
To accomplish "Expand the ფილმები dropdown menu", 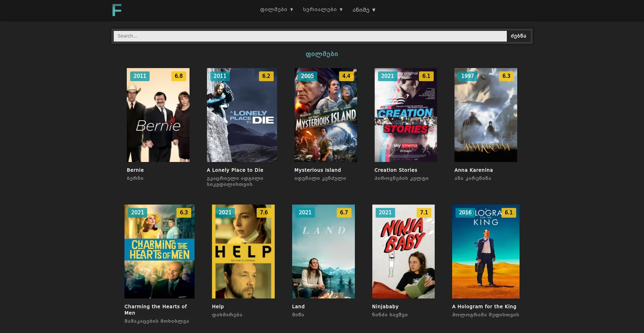I will pos(276,10).
